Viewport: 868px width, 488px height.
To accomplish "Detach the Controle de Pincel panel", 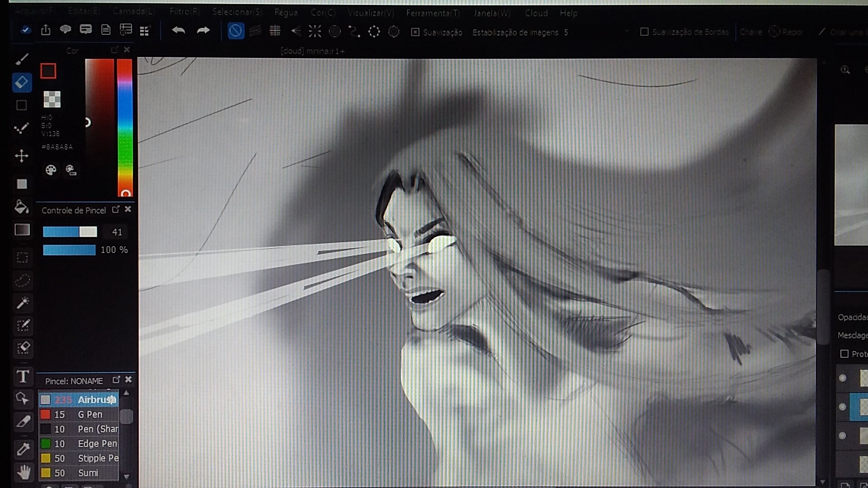I will tap(116, 209).
